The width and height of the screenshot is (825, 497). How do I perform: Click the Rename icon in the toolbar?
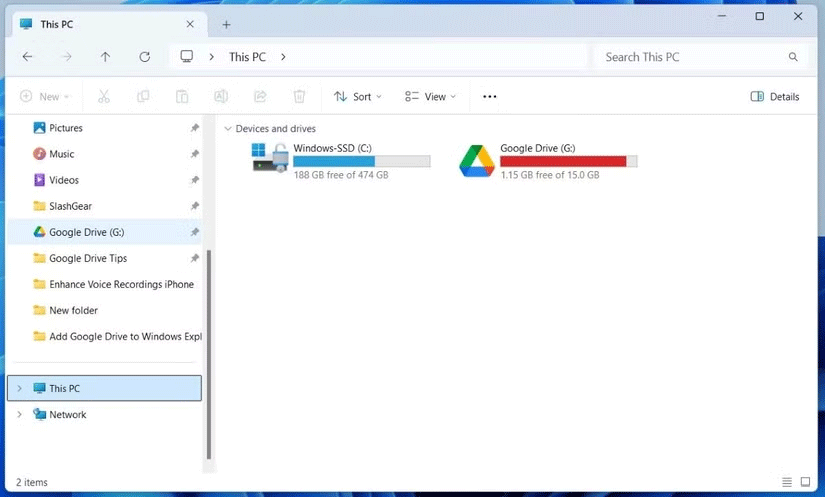tap(221, 96)
